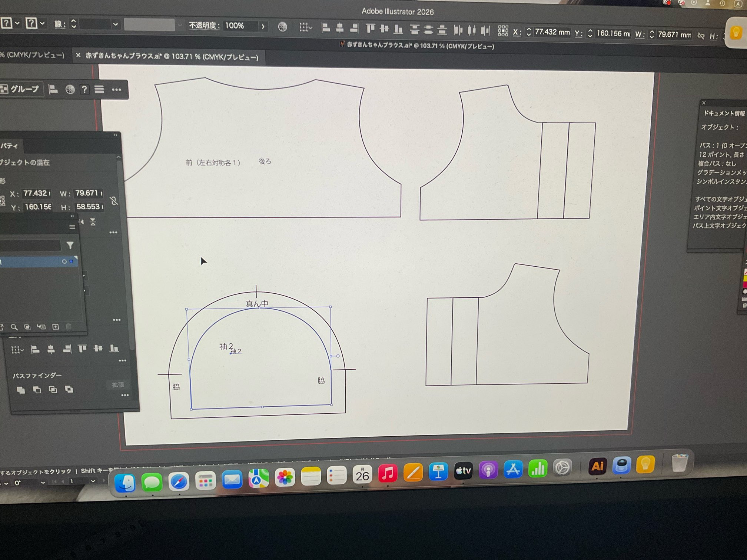Screen dimensions: 747x560
Task: Click vertical align top in control bar
Action: pyautogui.click(x=370, y=29)
